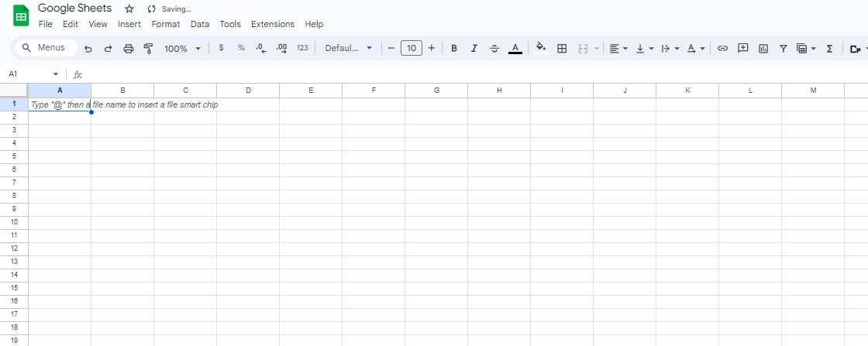Open the Insert menu

pos(129,24)
